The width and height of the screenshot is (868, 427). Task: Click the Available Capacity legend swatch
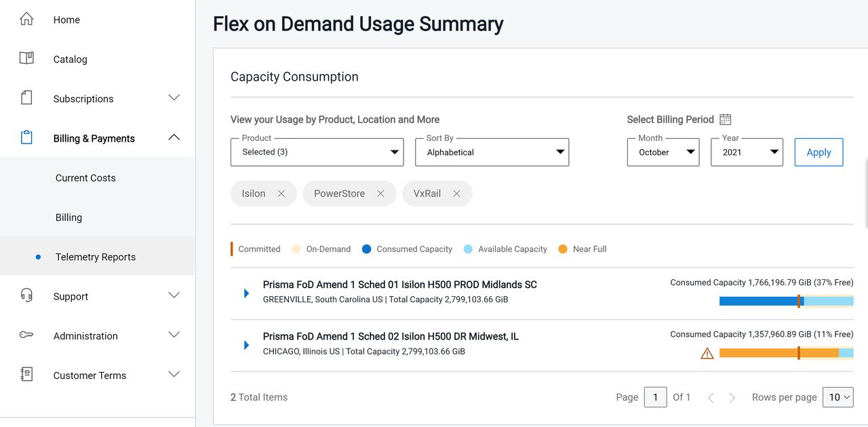point(468,249)
